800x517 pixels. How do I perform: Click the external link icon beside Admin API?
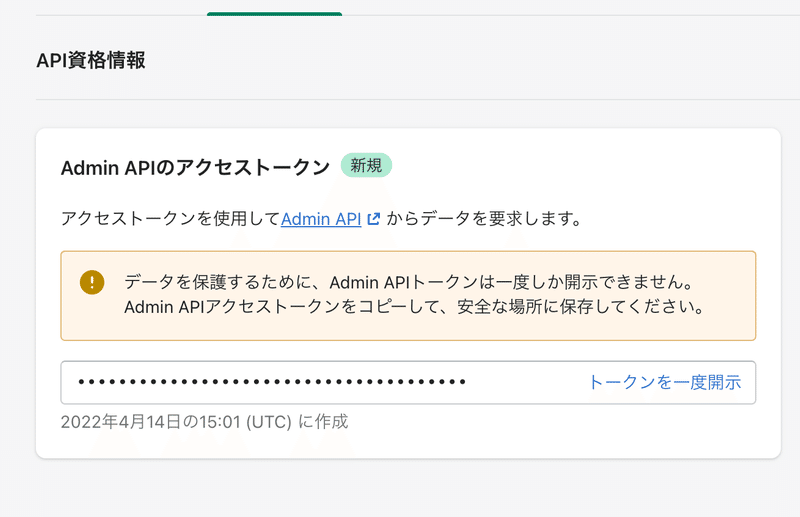[x=373, y=219]
